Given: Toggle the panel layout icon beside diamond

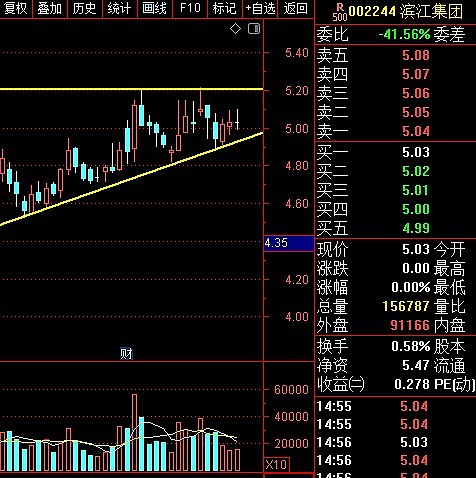Looking at the screenshot, I should click(x=254, y=29).
